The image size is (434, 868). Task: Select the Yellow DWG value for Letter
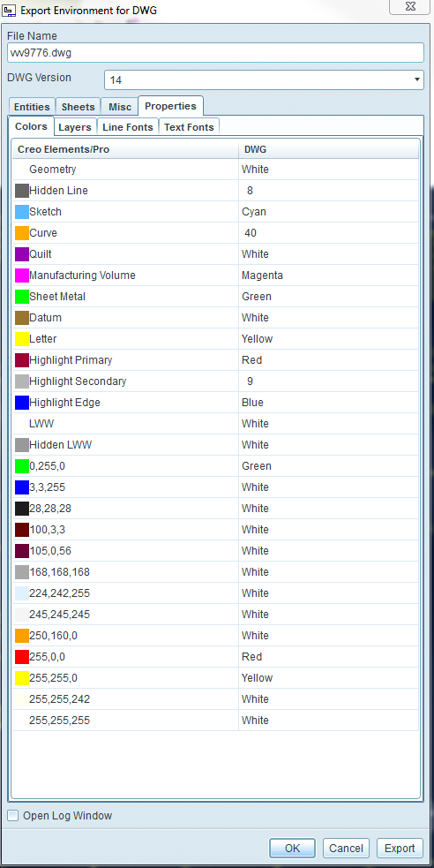pyautogui.click(x=257, y=339)
